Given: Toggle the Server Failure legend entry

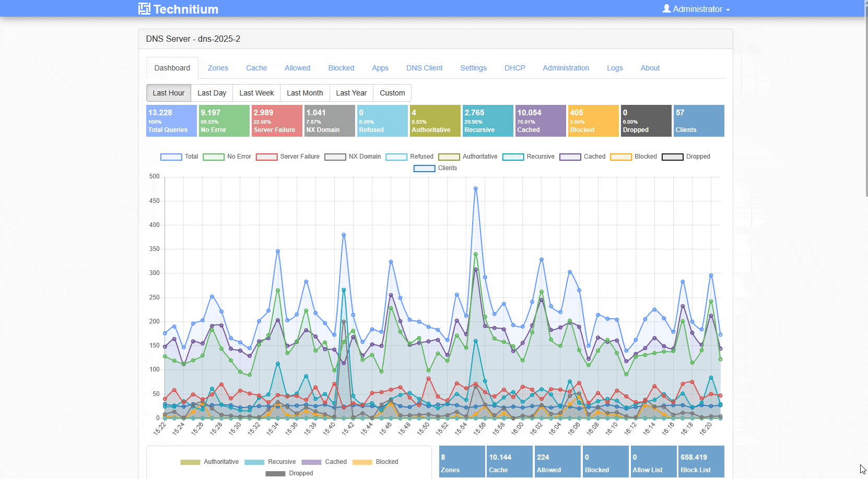Looking at the screenshot, I should point(287,157).
